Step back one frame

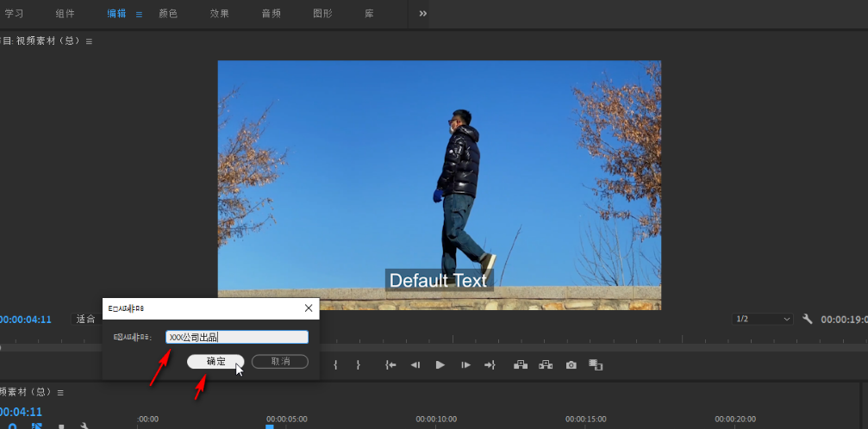click(415, 365)
